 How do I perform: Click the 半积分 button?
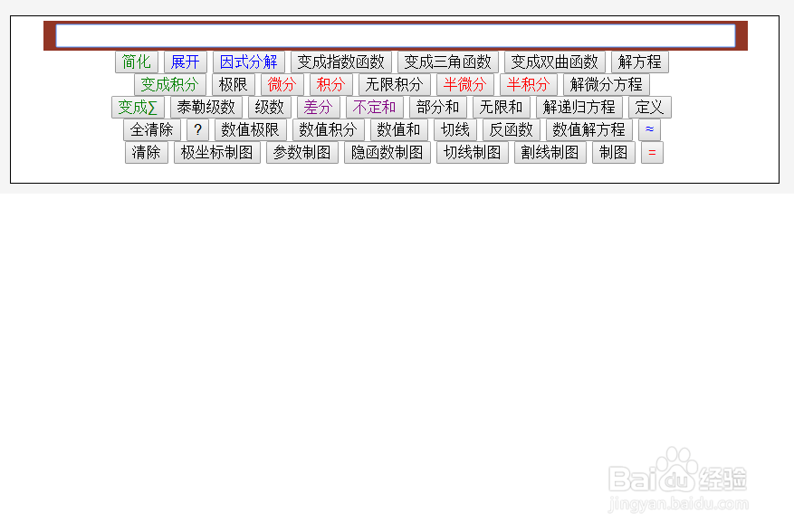point(528,84)
